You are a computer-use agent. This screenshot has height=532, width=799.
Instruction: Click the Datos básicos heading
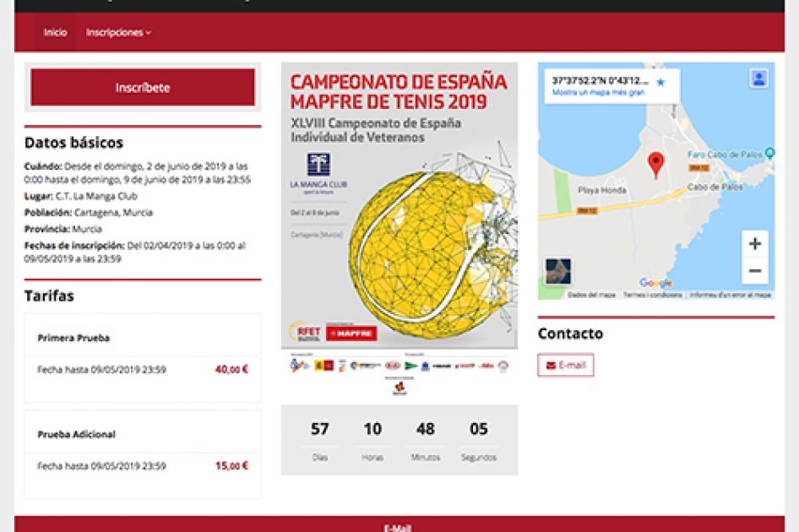pyautogui.click(x=73, y=143)
